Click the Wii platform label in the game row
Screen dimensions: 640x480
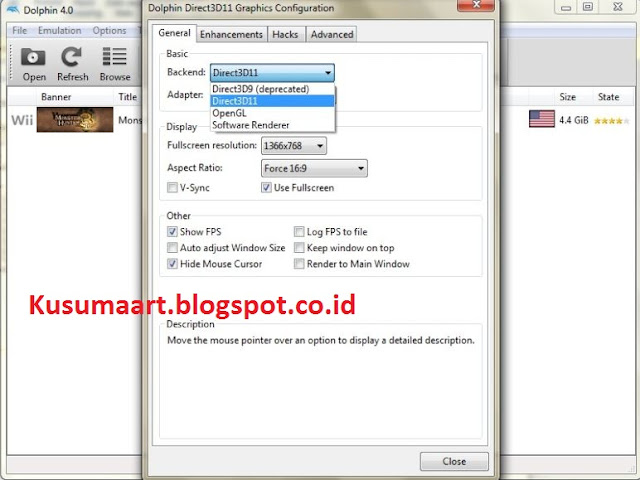point(22,120)
